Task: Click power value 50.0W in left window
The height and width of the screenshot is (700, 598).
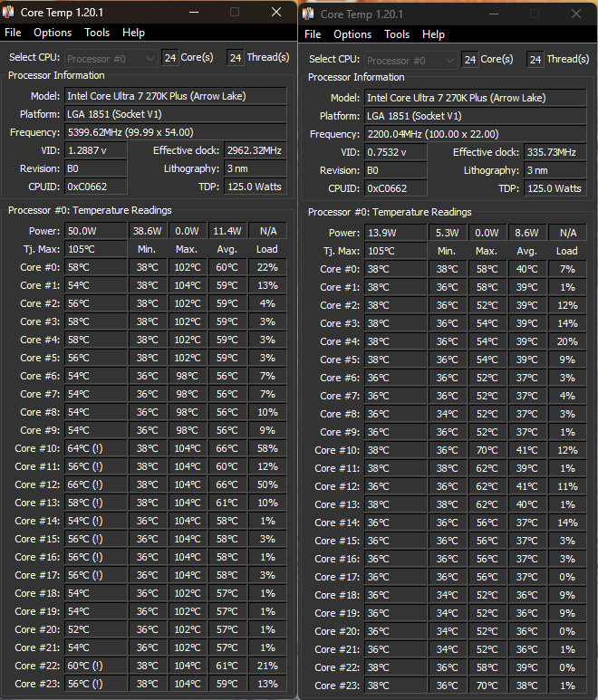Action: click(x=96, y=231)
